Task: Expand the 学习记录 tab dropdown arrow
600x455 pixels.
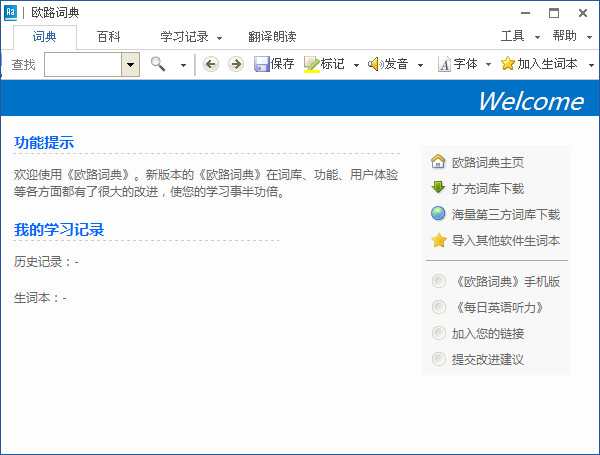Action: click(219, 38)
